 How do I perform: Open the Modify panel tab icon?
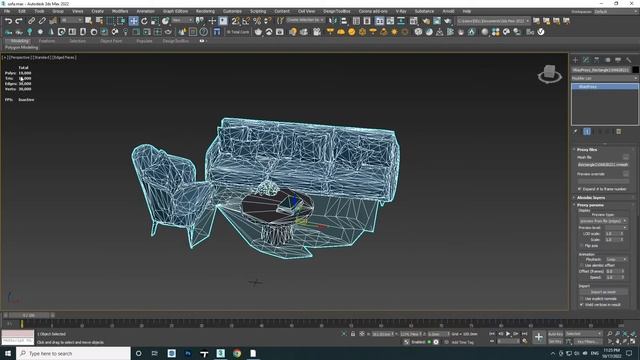[x=586, y=60]
